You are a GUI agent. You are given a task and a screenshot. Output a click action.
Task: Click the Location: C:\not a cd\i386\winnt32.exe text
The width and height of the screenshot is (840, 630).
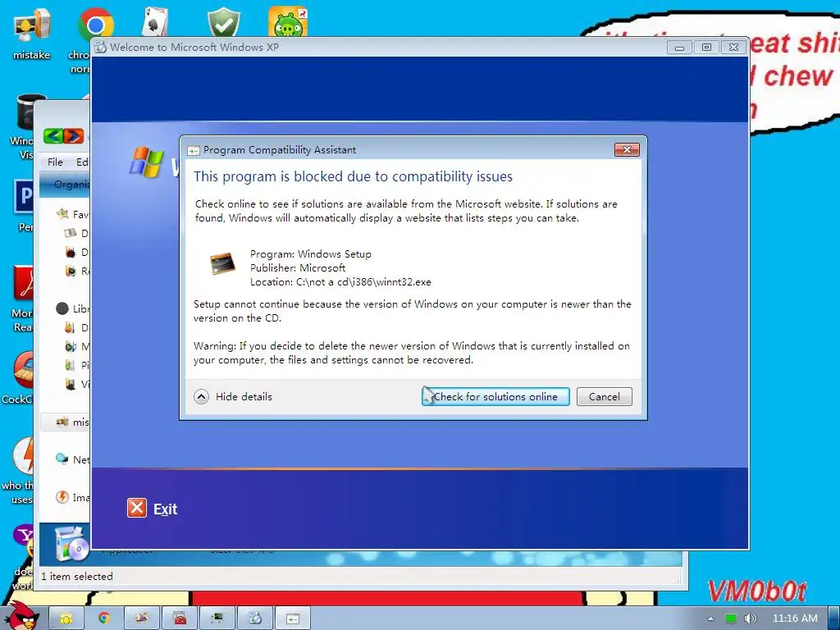pyautogui.click(x=340, y=282)
